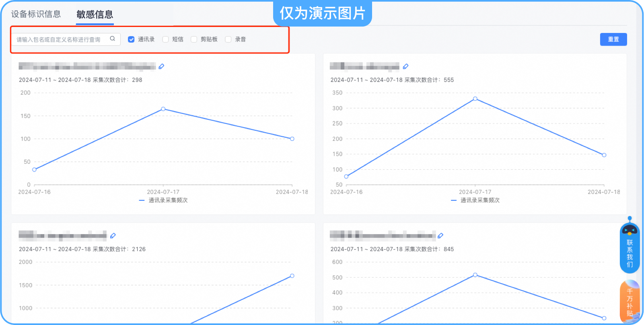Select the 2024-07-16 data point in 555 chart

(x=346, y=176)
